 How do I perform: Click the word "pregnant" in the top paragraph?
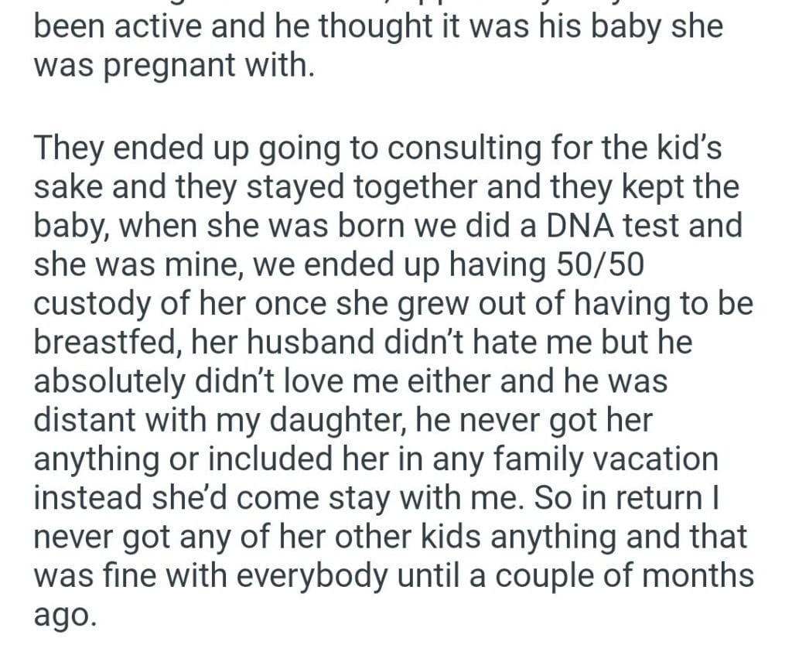tap(167, 67)
